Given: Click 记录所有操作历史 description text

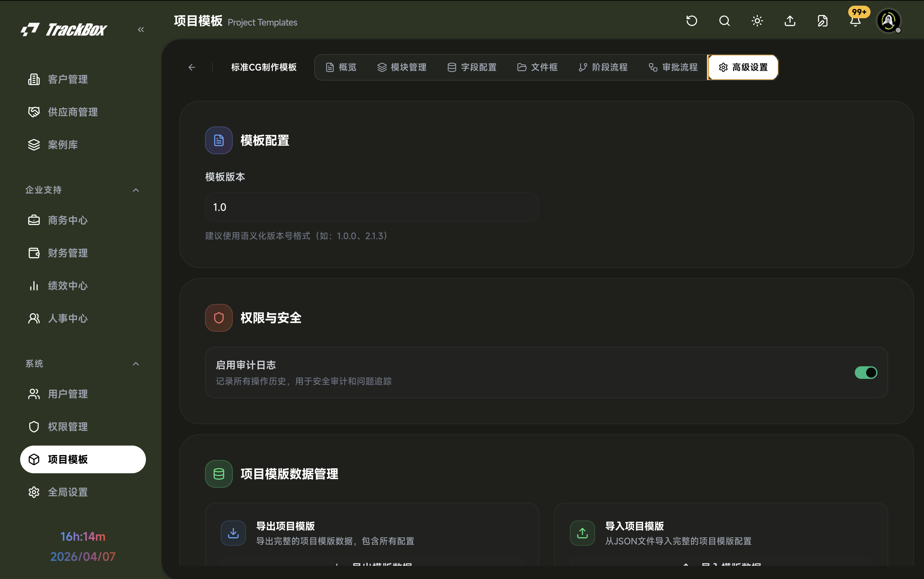Looking at the screenshot, I should pos(303,381).
